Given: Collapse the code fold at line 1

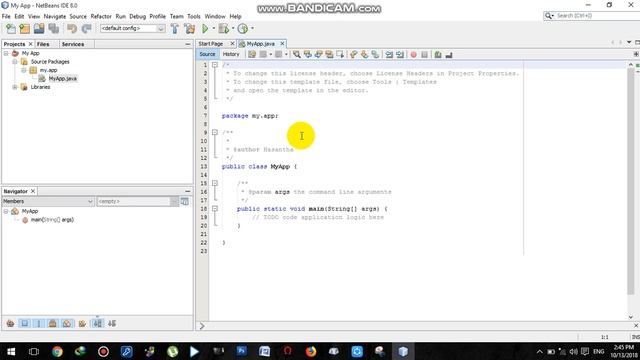Looking at the screenshot, I should pos(215,65).
